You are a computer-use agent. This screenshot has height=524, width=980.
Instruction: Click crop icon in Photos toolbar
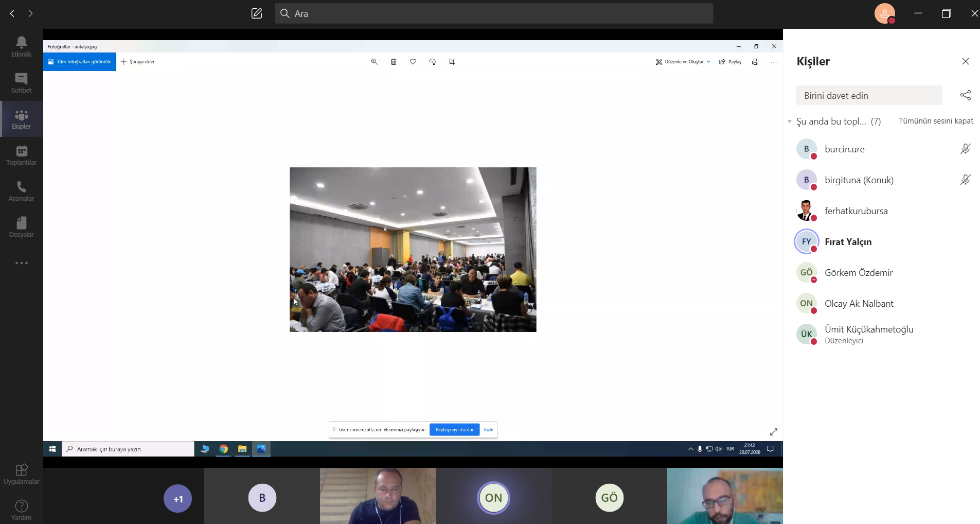pyautogui.click(x=452, y=62)
